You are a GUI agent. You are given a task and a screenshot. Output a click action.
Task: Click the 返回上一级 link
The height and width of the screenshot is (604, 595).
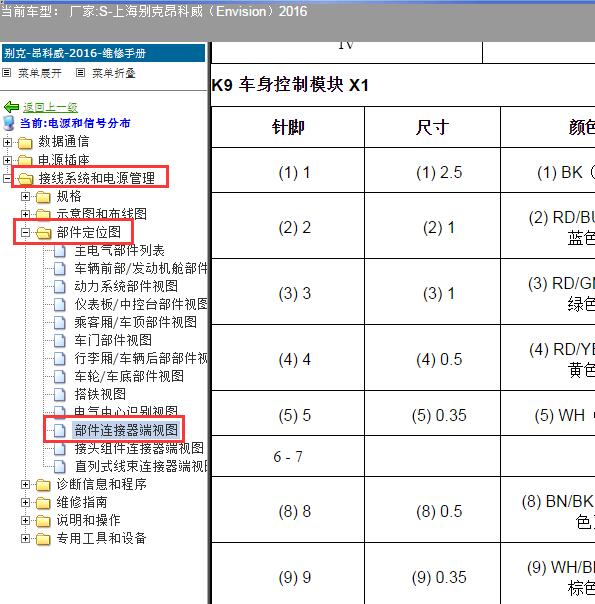tap(50, 107)
